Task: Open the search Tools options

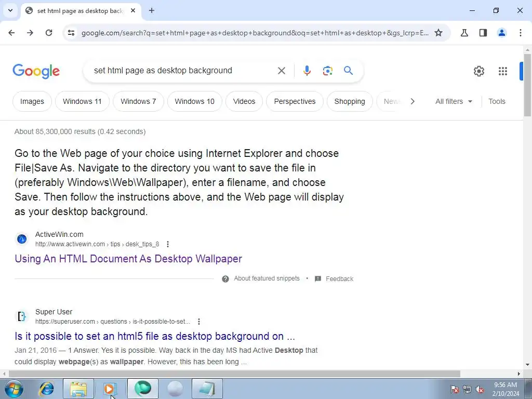Action: pyautogui.click(x=497, y=101)
